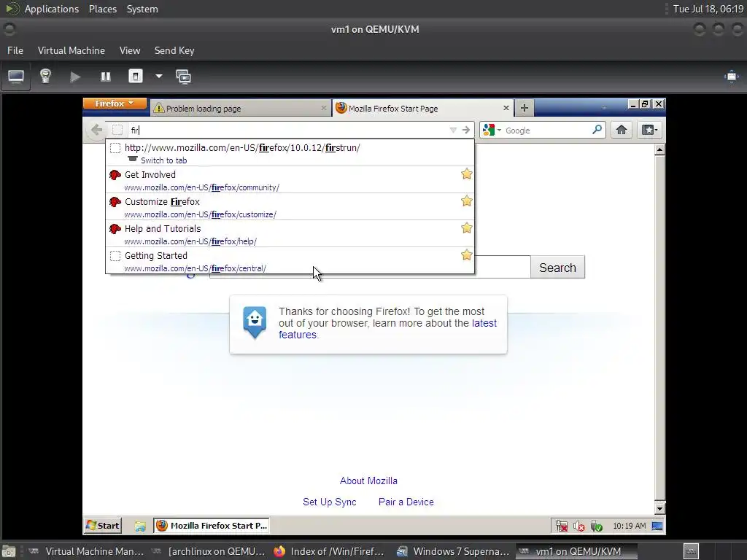Image resolution: width=747 pixels, height=560 pixels.
Task: Pause the virtual machine
Action: pos(105,77)
